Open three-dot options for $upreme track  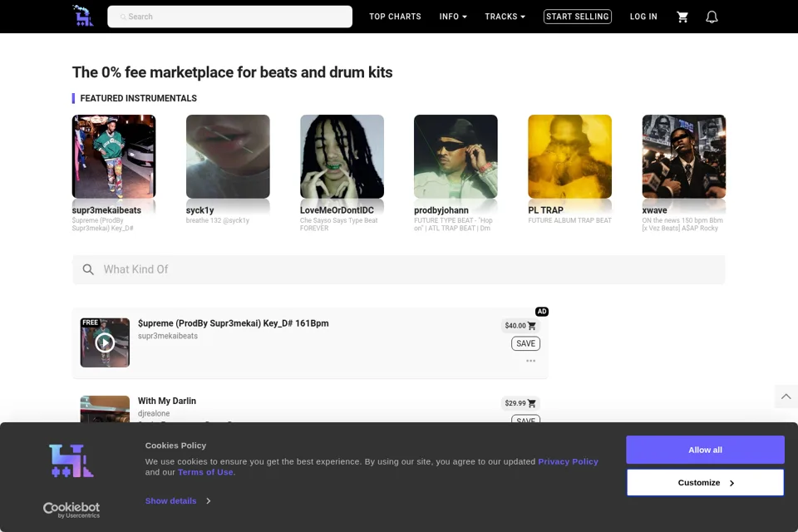pyautogui.click(x=531, y=361)
